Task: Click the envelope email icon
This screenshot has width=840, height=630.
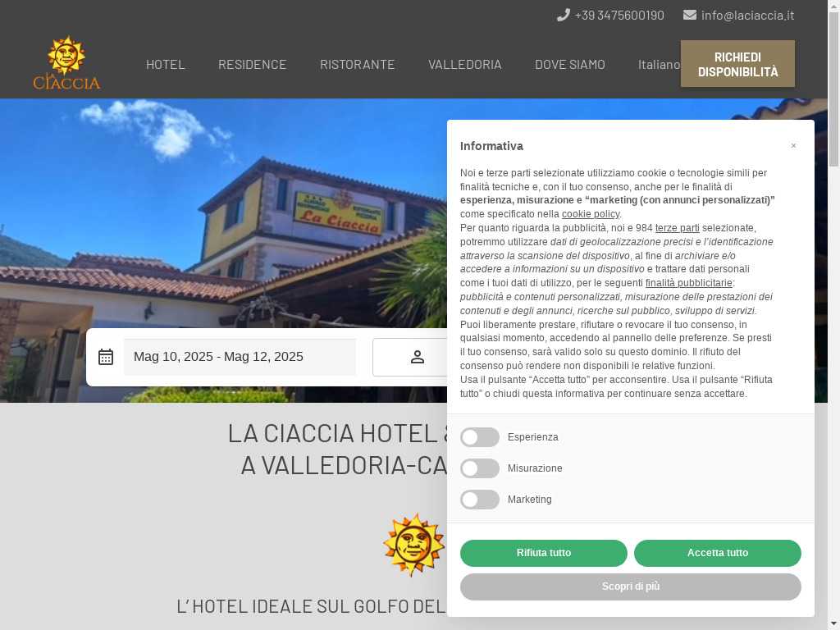Action: point(689,15)
